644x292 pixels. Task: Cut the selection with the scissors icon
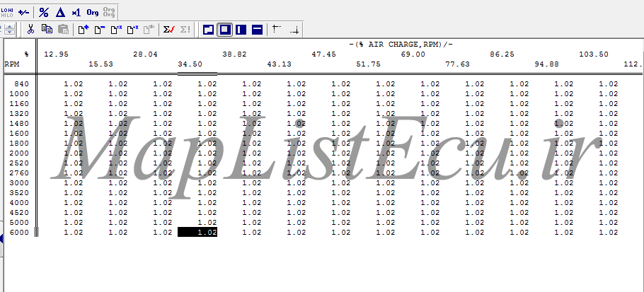pyautogui.click(x=30, y=29)
